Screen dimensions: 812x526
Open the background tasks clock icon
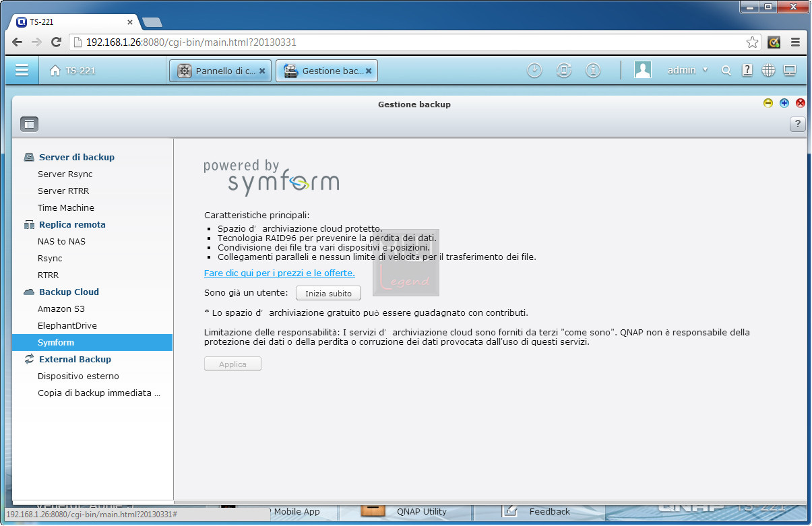pos(534,71)
